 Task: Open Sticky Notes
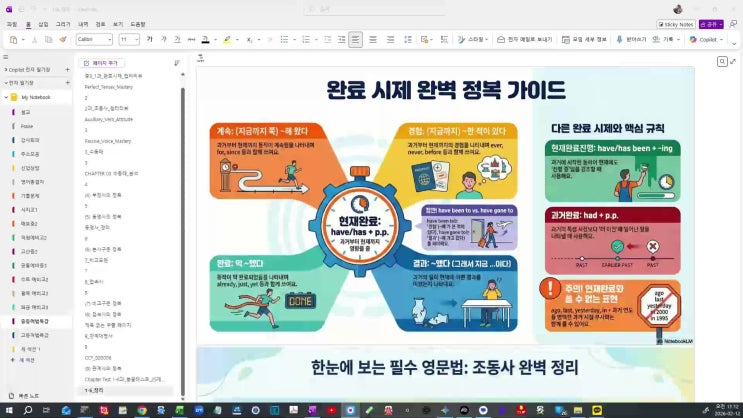676,24
